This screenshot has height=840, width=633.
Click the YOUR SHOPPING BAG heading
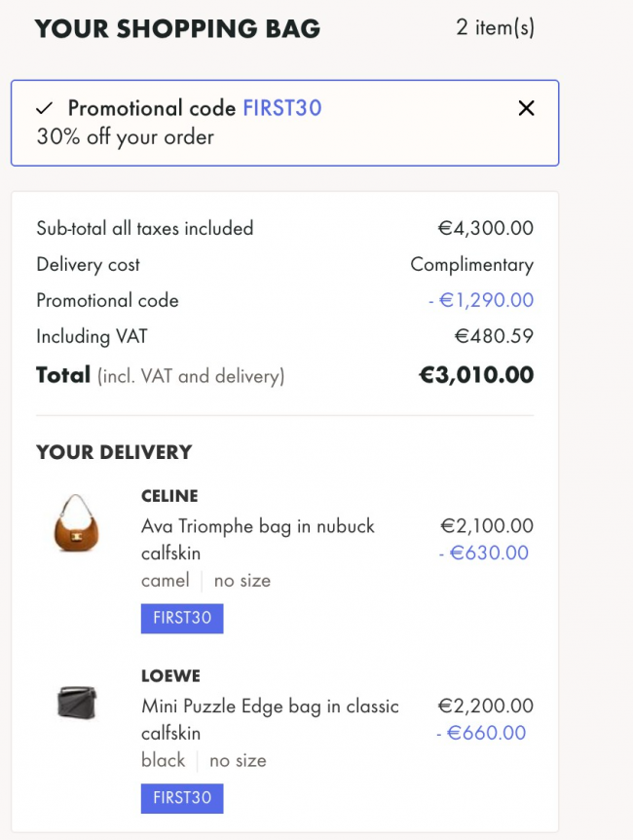point(177,29)
